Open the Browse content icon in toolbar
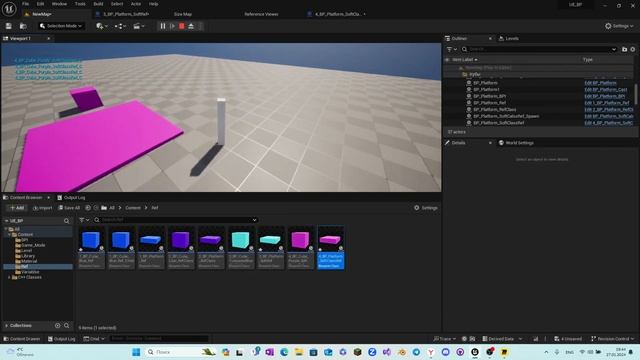This screenshot has height=360, width=640. [23, 26]
